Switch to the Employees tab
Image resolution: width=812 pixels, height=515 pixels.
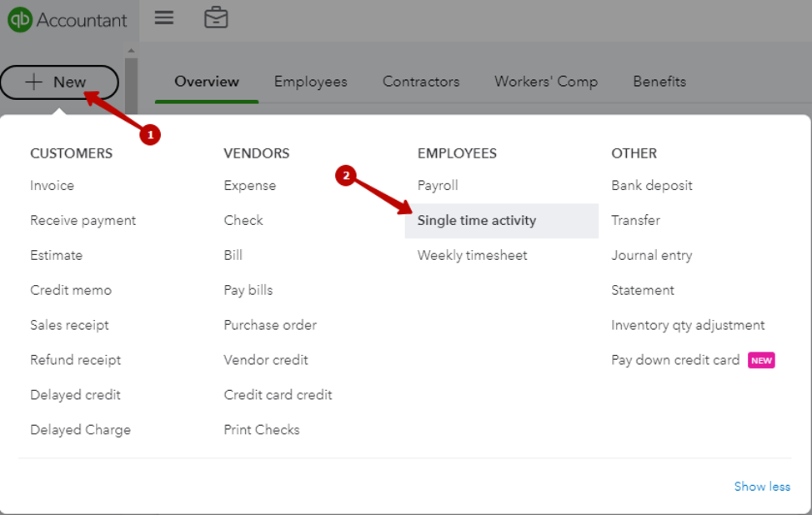pos(311,82)
